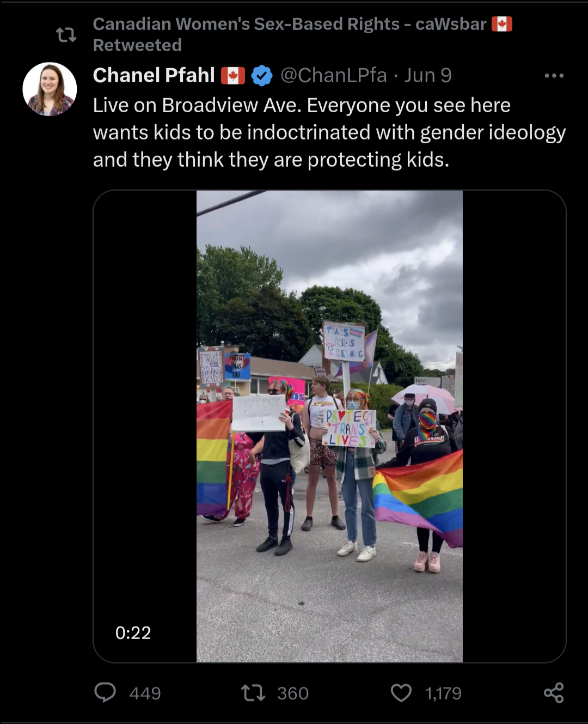View the 449 replies count
Screen dimensions: 588x724
click(x=145, y=693)
